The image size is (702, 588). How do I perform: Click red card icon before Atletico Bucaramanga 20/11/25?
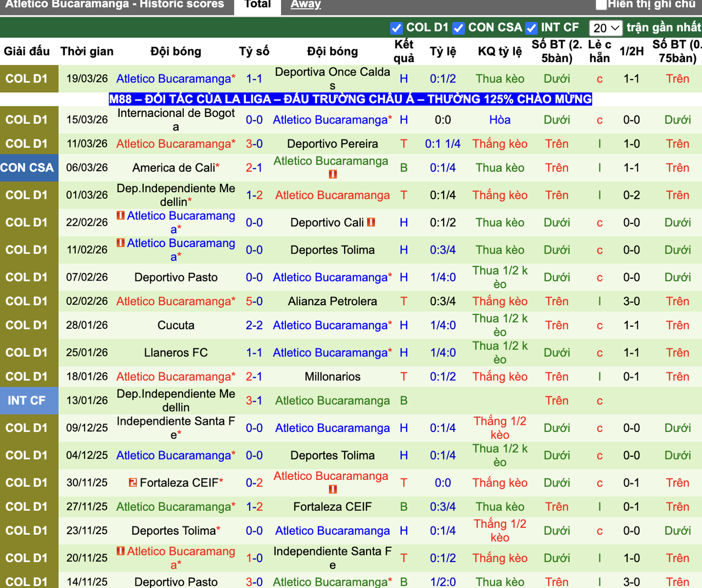click(x=121, y=551)
